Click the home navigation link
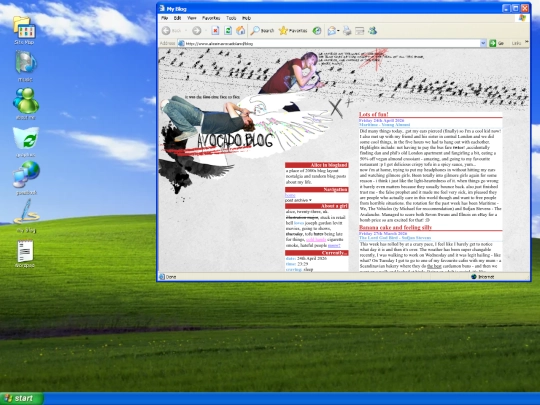The image size is (540, 405). 290,195
